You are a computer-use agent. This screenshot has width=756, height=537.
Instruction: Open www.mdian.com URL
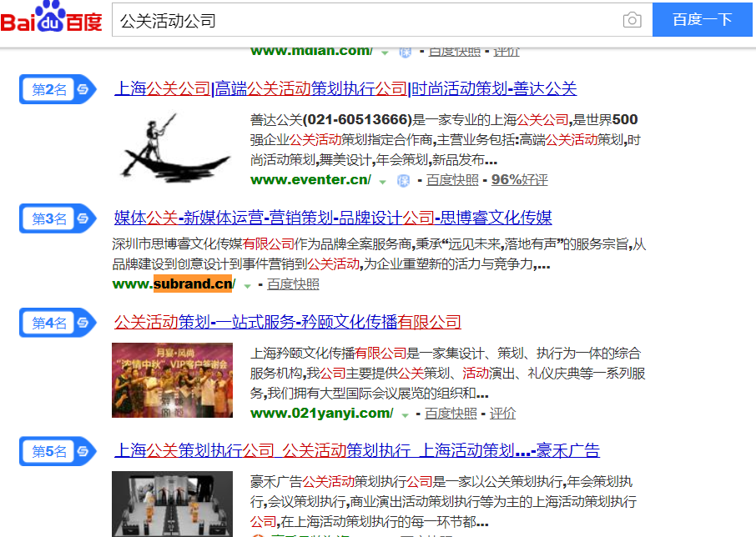(x=311, y=51)
